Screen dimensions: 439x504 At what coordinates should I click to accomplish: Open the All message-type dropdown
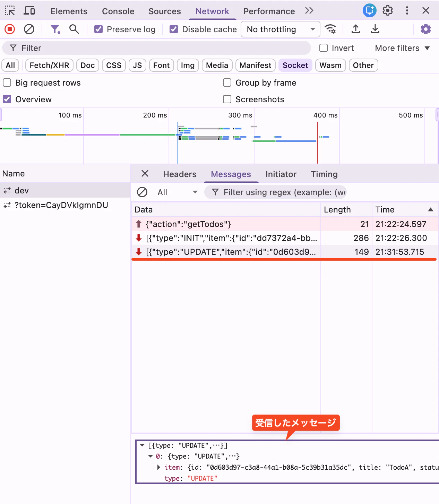(x=177, y=192)
